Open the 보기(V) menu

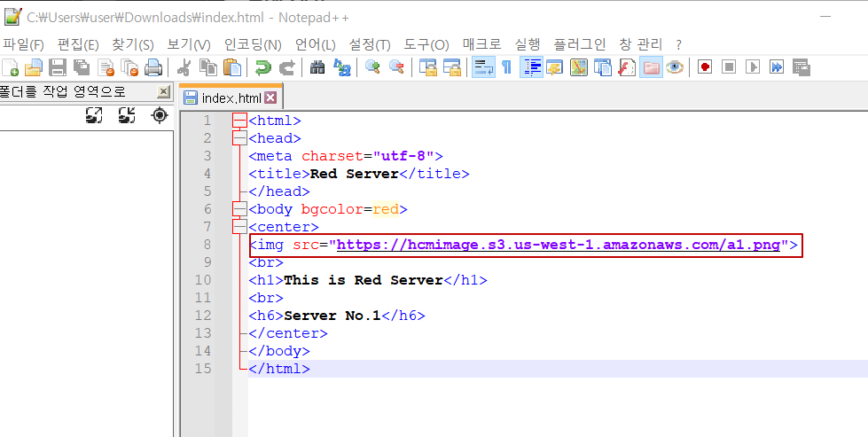tap(189, 45)
